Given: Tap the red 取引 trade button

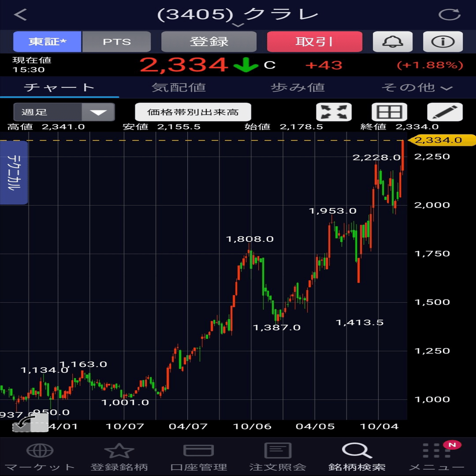Looking at the screenshot, I should tap(315, 41).
